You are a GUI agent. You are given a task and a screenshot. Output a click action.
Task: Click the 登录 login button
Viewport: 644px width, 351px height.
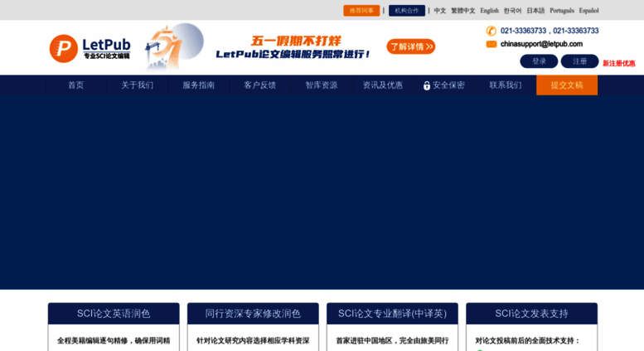pos(539,61)
